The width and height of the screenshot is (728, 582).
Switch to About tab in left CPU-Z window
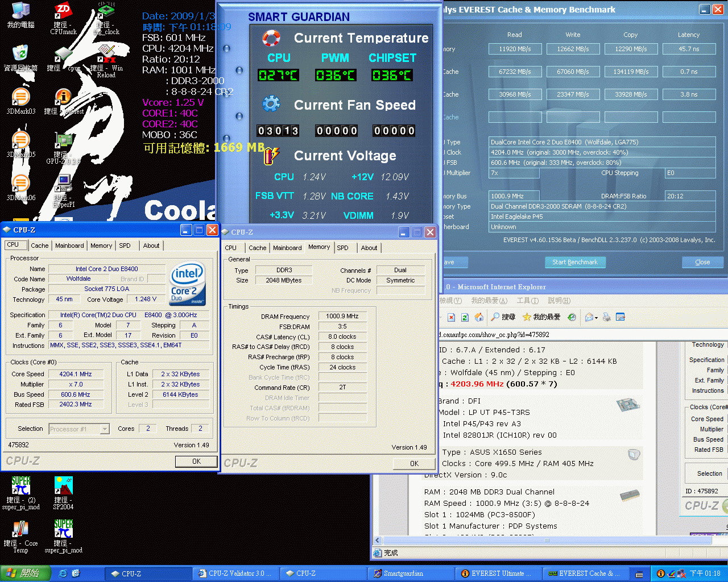click(151, 246)
